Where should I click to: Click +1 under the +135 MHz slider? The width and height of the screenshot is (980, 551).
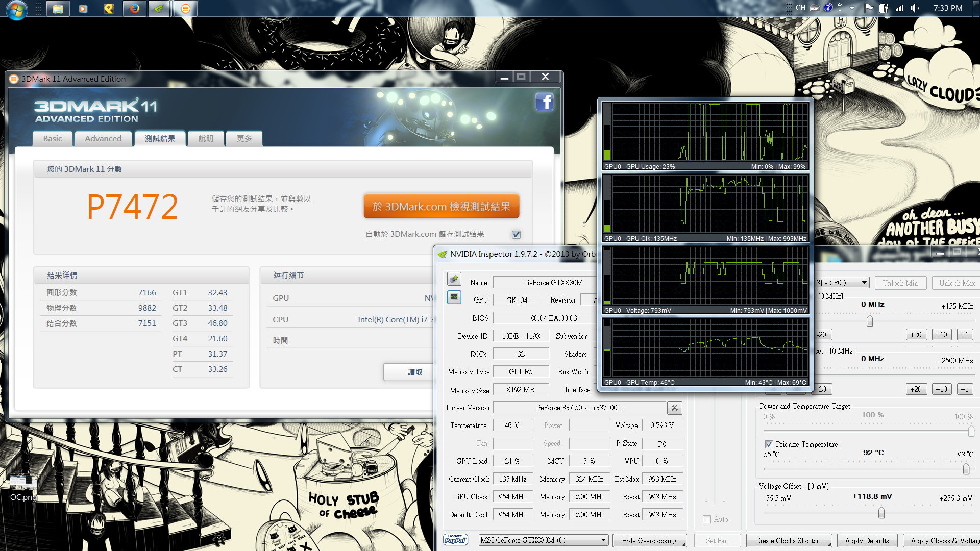pyautogui.click(x=964, y=335)
